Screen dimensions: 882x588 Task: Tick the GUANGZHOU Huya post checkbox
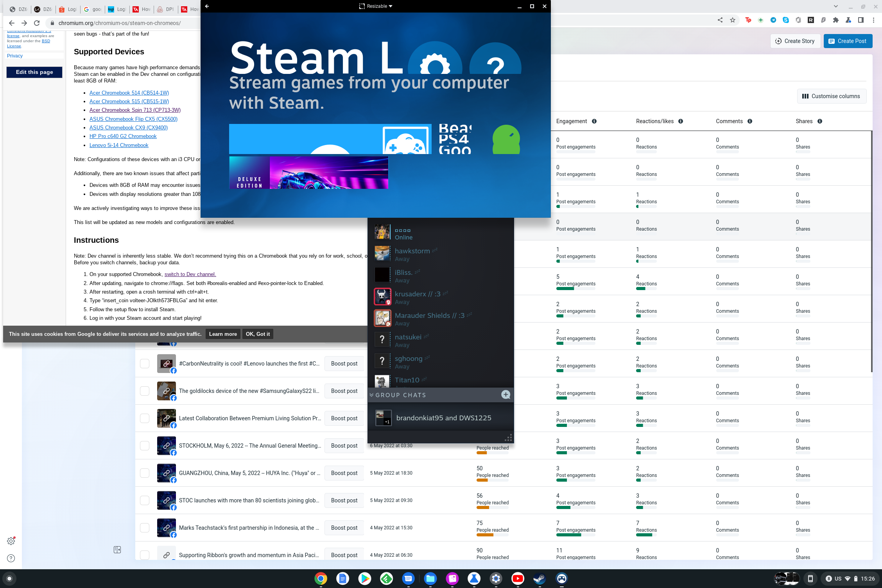pyautogui.click(x=145, y=473)
